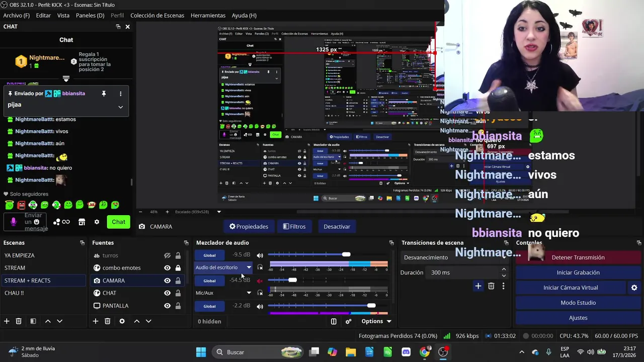Viewport: 644px width, 362px height.
Task: Increase transition duration stepper up
Action: [x=504, y=269]
